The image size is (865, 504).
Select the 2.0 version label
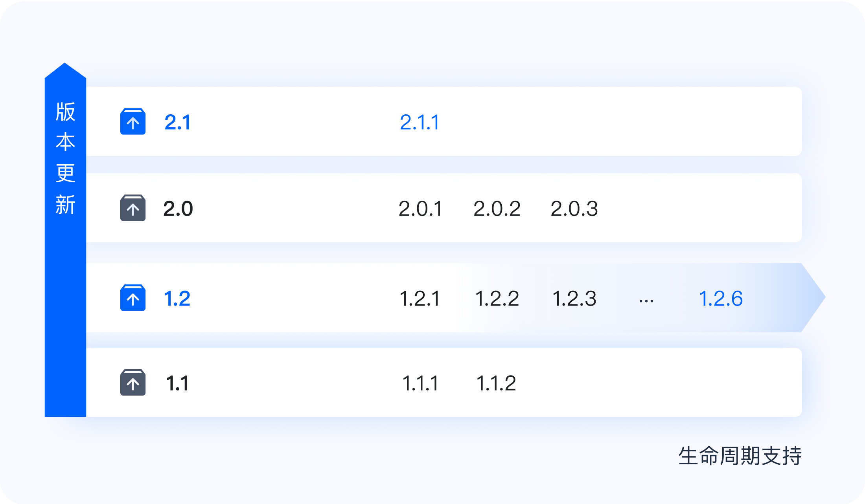click(x=178, y=209)
